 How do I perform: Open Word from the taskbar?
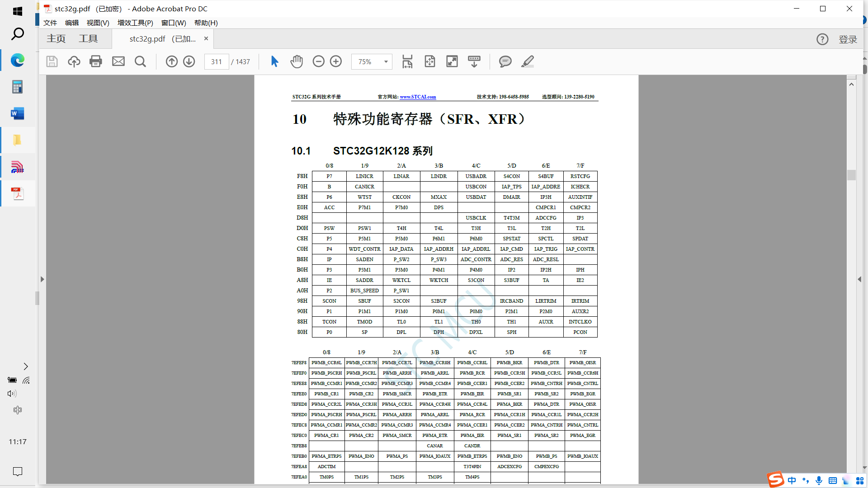pyautogui.click(x=18, y=113)
